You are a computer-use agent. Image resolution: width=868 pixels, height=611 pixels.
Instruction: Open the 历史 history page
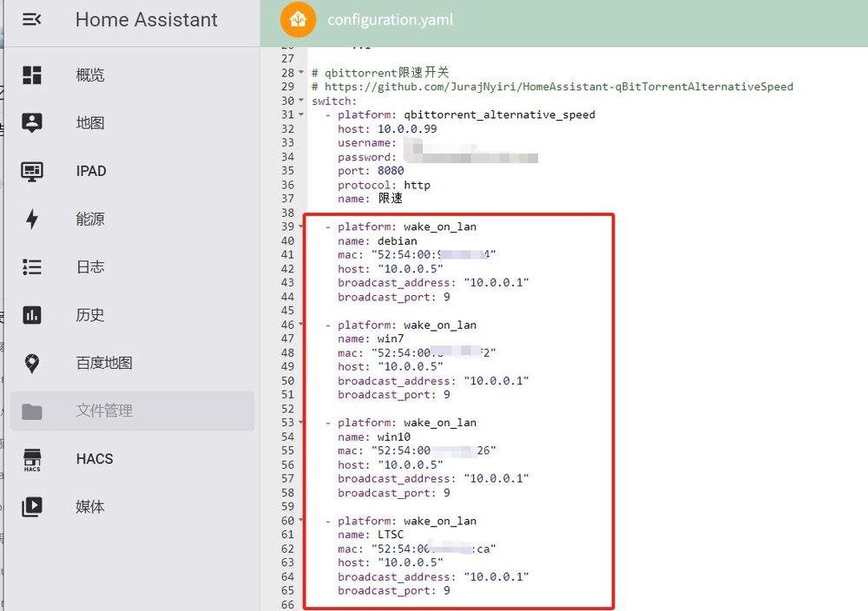(132, 315)
